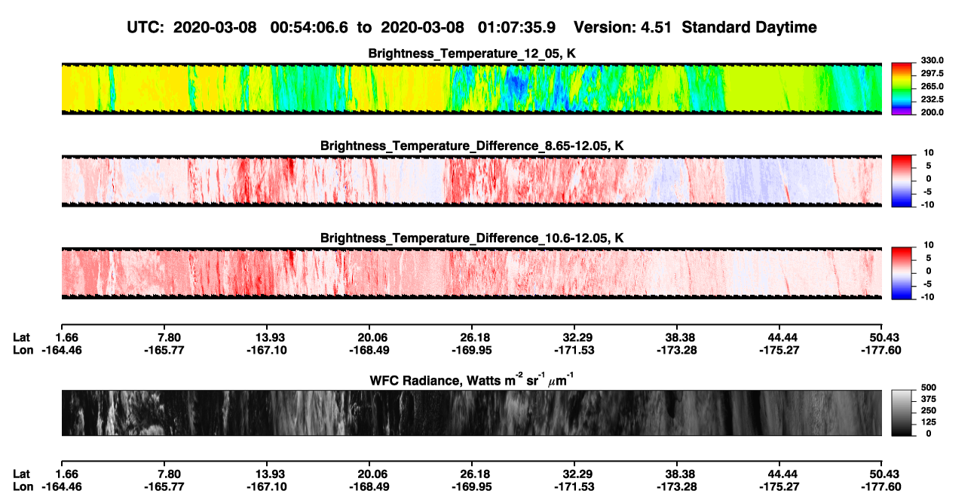Click the grayscale colorbar for WFC Radiance
This screenshot has width=980, height=503.
901,413
